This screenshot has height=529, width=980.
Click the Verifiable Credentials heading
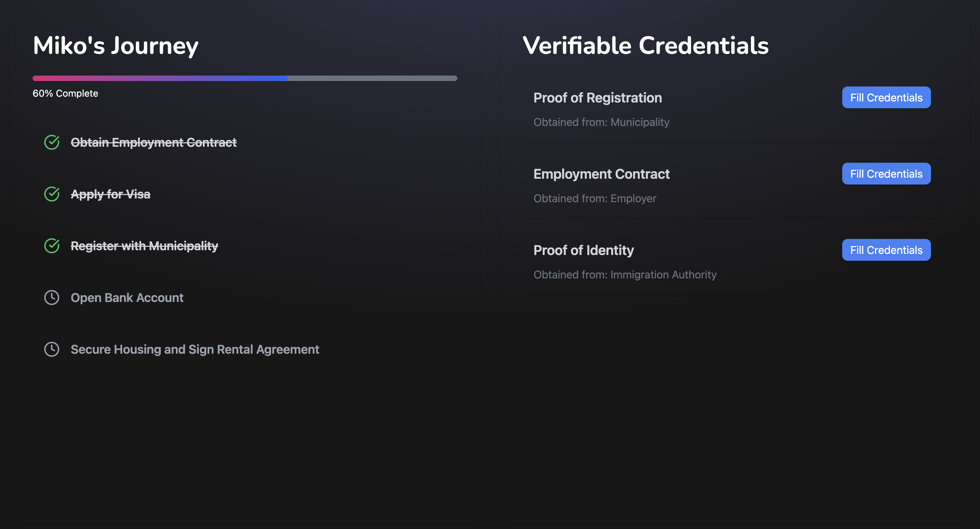(x=645, y=46)
